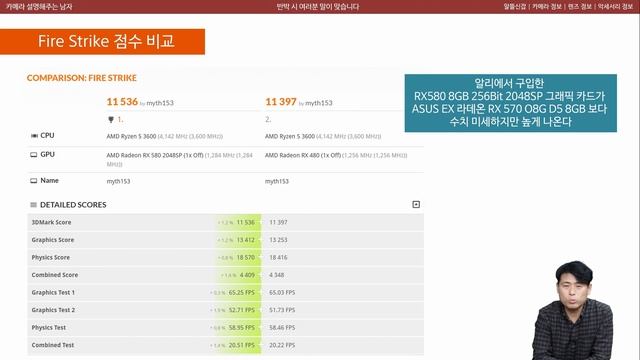This screenshot has width=640, height=360.
Task: Click the Physics Score row label
Action: 51,258
